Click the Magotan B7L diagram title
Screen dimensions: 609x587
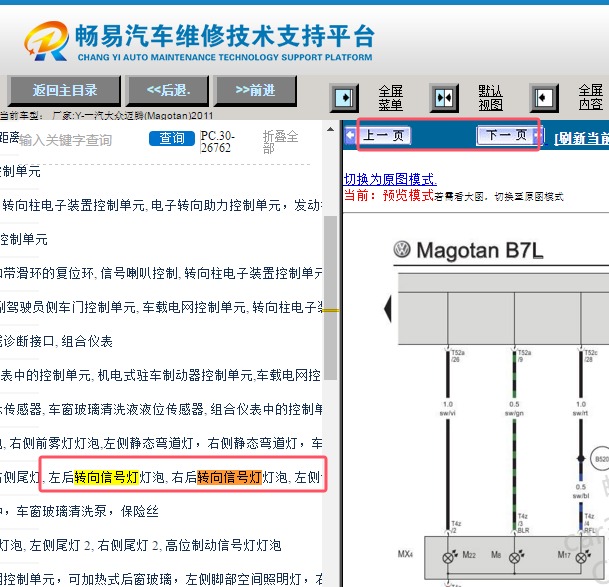pos(479,250)
